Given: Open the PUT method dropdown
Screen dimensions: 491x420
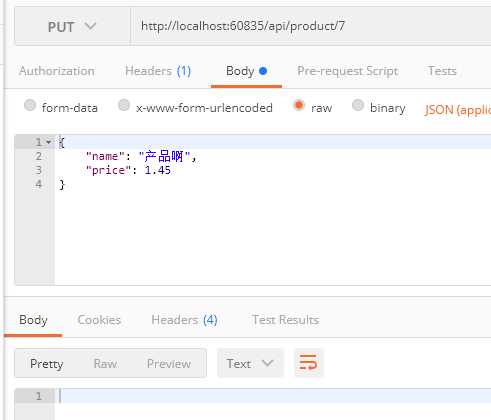Looking at the screenshot, I should 72,27.
